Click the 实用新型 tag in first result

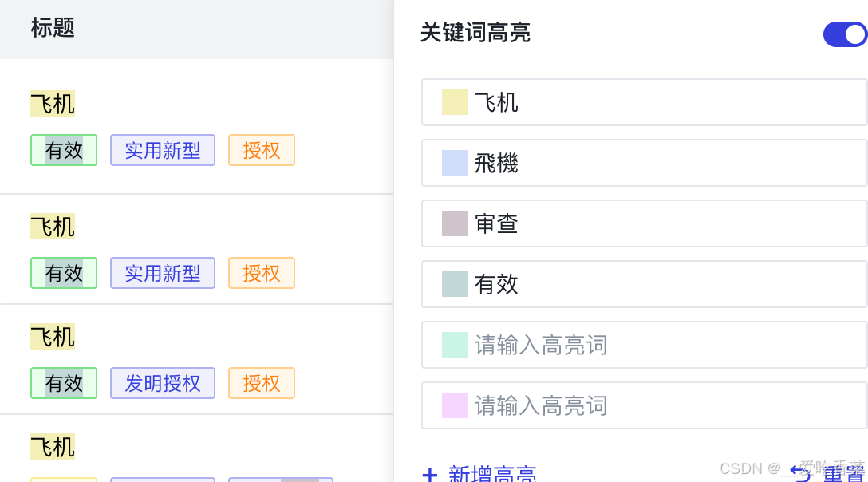coord(163,150)
